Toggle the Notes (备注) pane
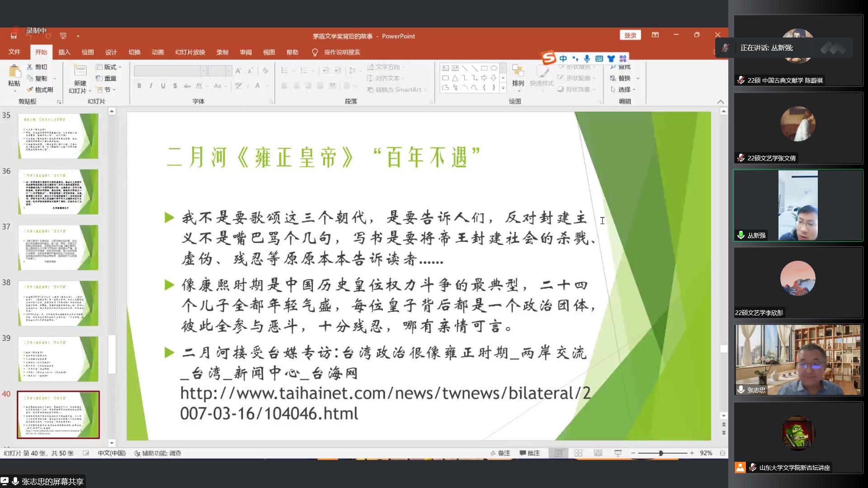 500,453
